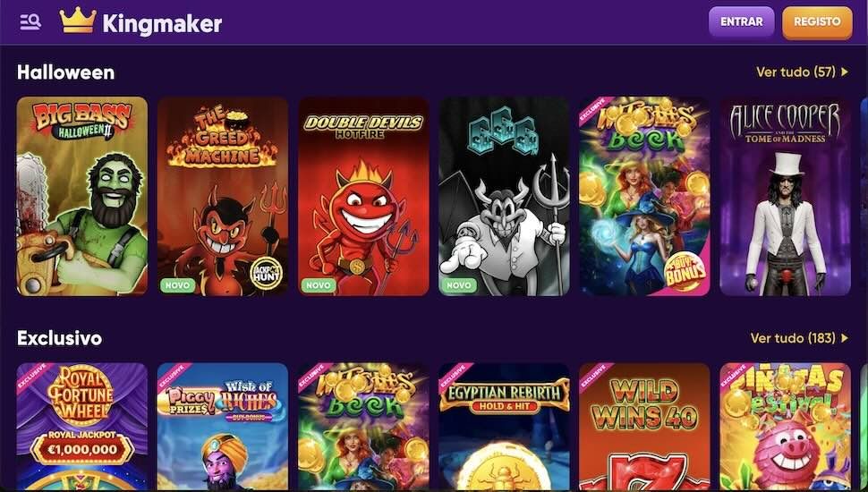Open The Greed Machine game
The image size is (868, 492).
tap(223, 197)
